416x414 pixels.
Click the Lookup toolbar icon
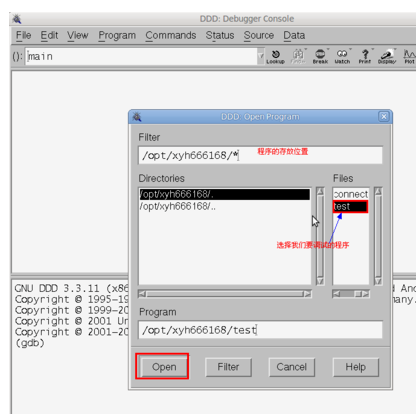click(x=275, y=56)
